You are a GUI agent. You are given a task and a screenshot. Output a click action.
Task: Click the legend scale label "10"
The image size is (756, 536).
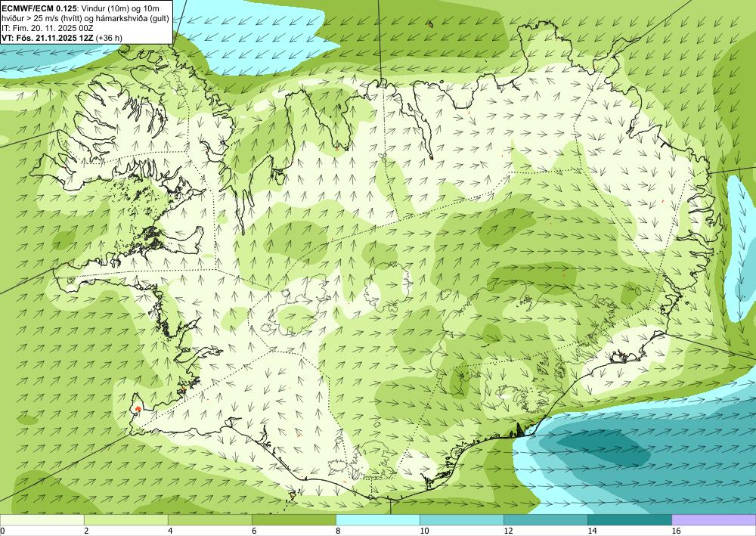tap(424, 531)
